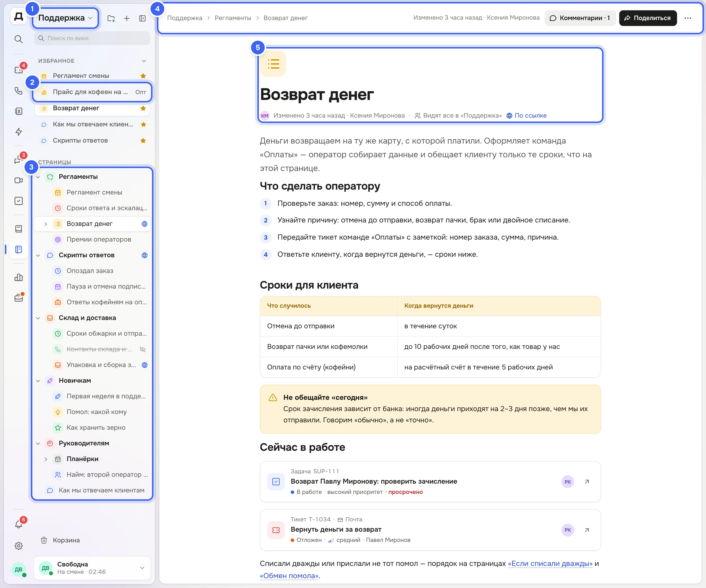The image size is (706, 588).
Task: Collapse the Избранное section chevron
Action: [144, 61]
